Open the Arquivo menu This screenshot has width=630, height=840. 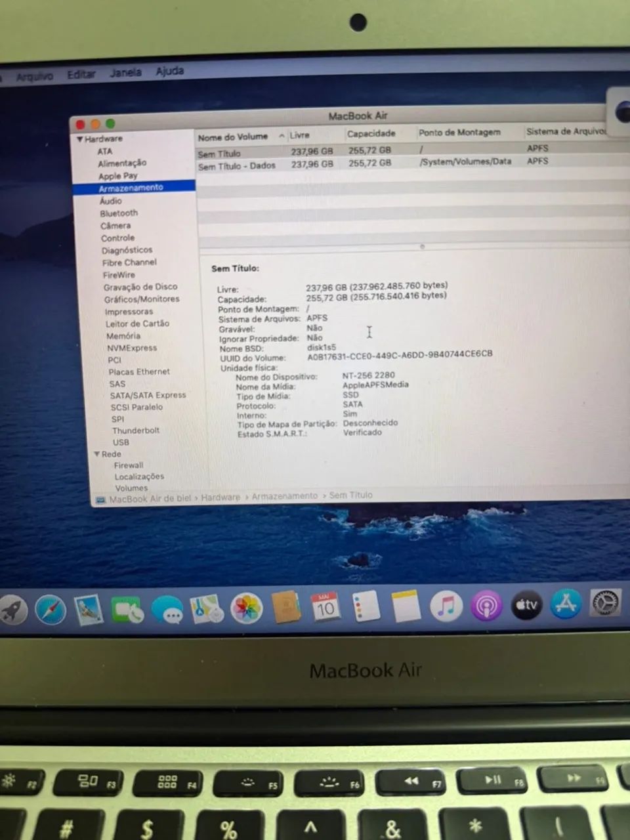pos(34,77)
